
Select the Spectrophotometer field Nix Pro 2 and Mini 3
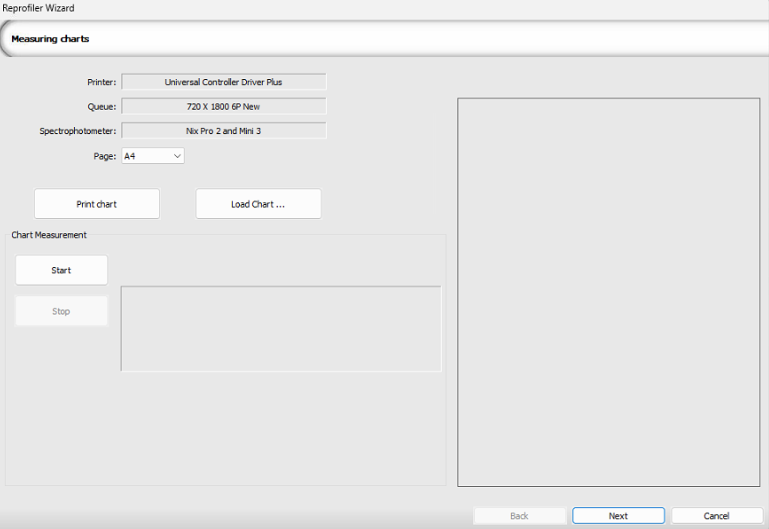click(224, 131)
